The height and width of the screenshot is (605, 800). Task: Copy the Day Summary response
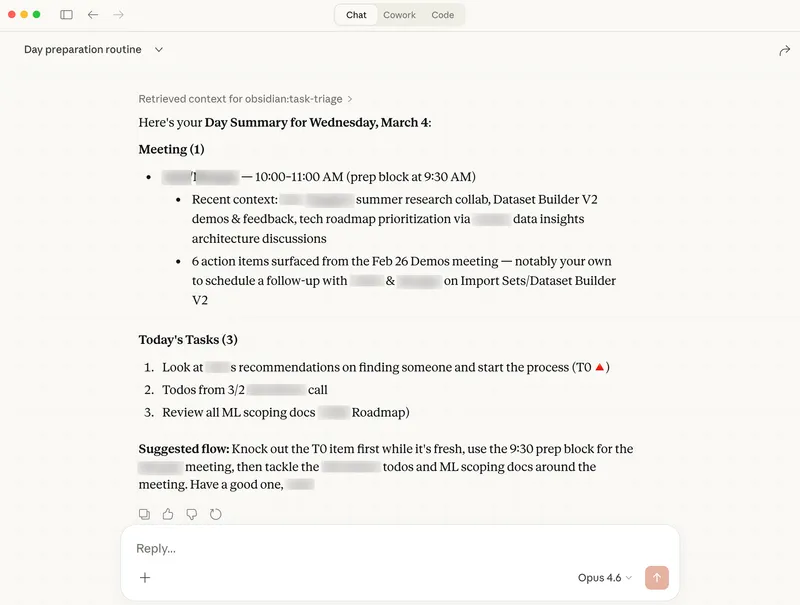(144, 513)
